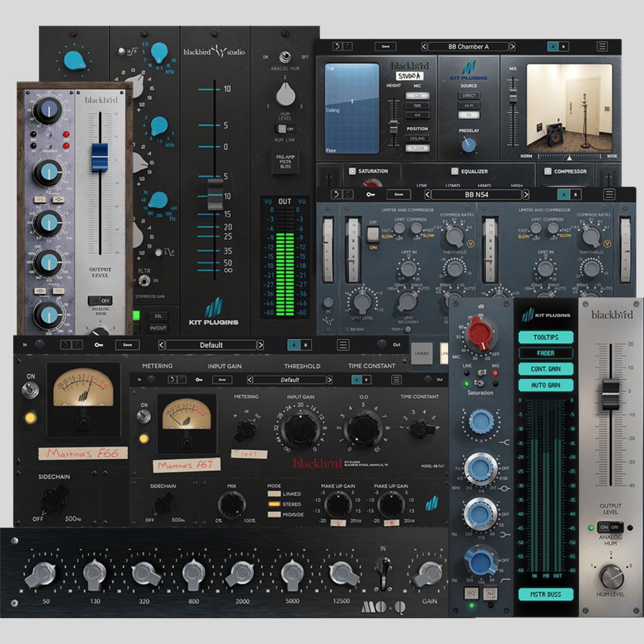
Task: Click the key license icon in the F66 plugin header
Action: [99, 345]
